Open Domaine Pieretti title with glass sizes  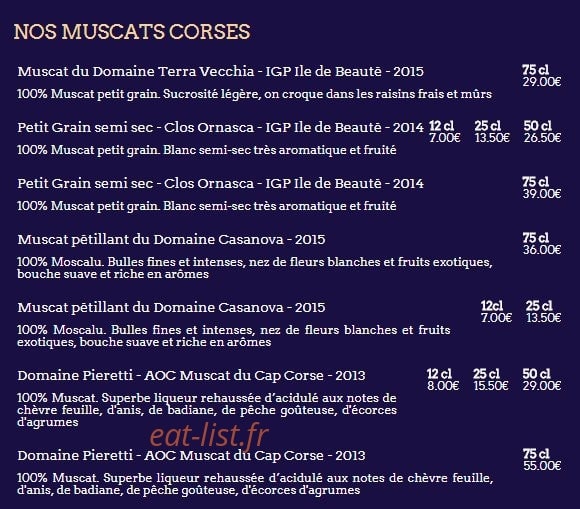tap(191, 375)
